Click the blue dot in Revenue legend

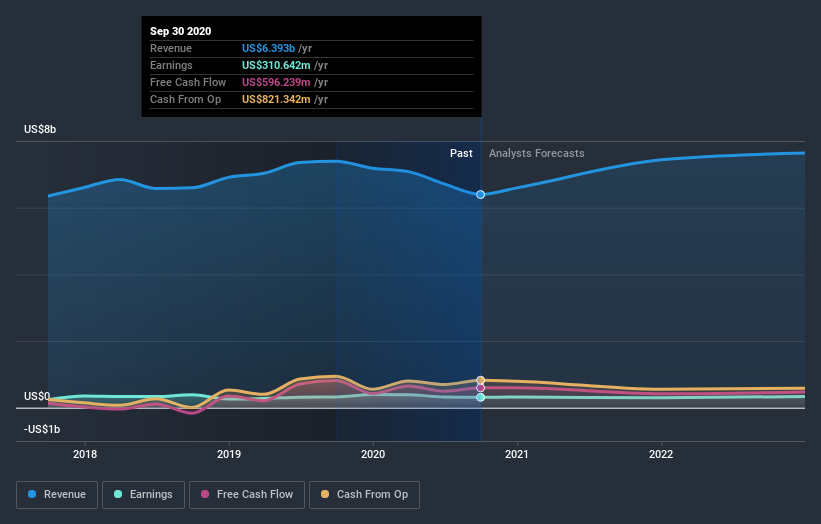pyautogui.click(x=32, y=494)
